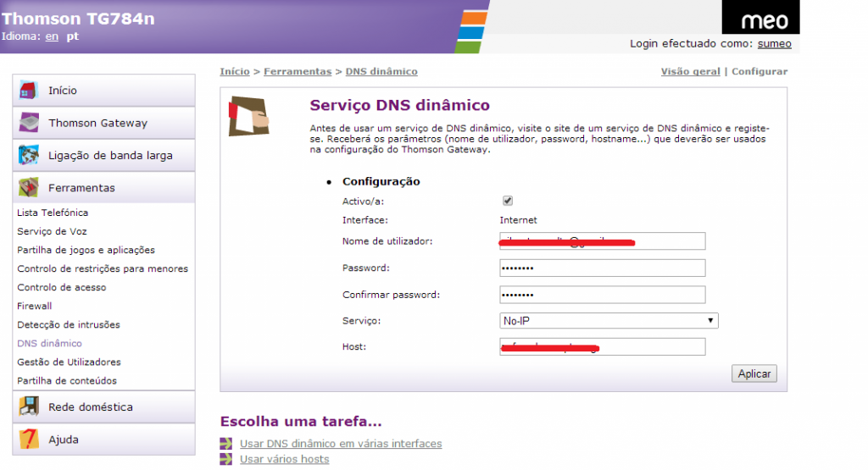
Task: Click the Início house icon in sidebar
Action: click(x=29, y=91)
